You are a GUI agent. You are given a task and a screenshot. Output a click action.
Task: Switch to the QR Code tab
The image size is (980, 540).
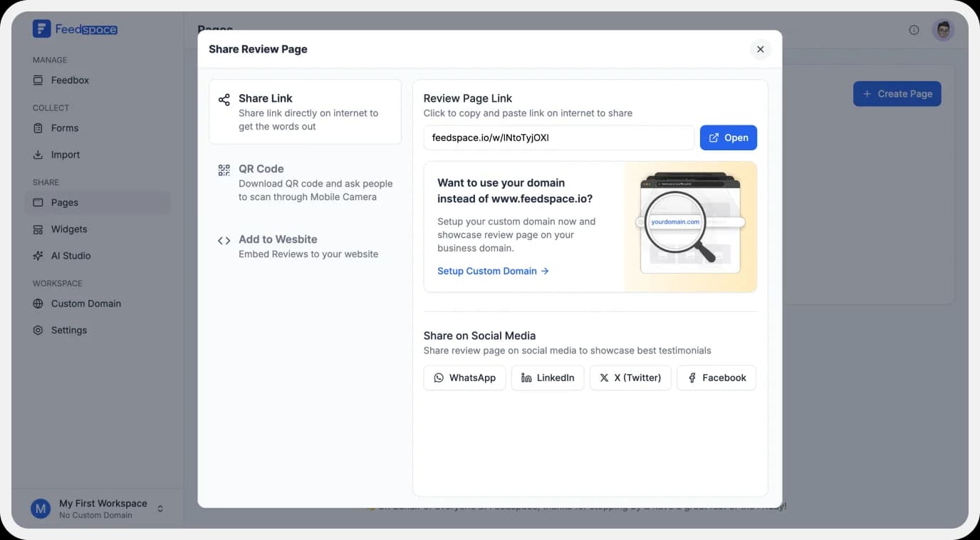click(305, 182)
